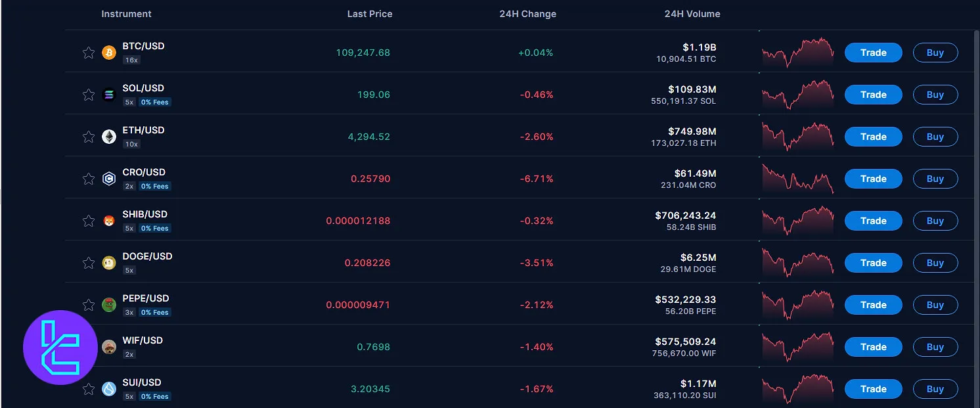Favorite SHIB/USD with its star icon
The height and width of the screenshot is (408, 980).
[x=89, y=221]
